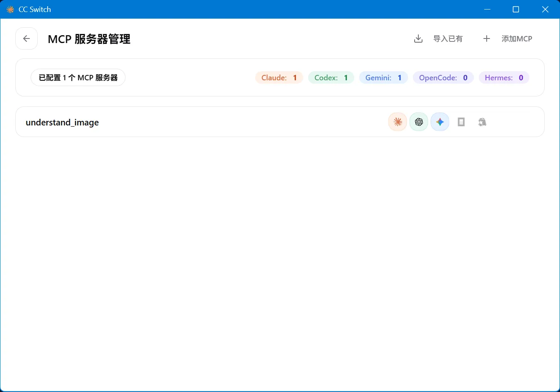Toggle Gemini star icon for understand_image
560x392 pixels.
(440, 122)
